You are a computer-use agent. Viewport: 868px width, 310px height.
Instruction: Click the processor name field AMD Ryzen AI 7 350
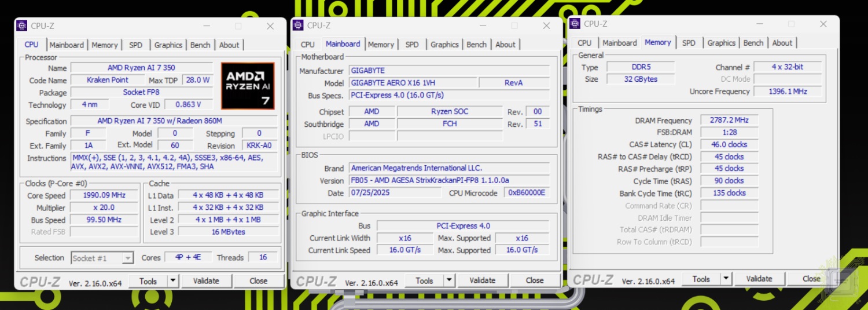(x=142, y=68)
